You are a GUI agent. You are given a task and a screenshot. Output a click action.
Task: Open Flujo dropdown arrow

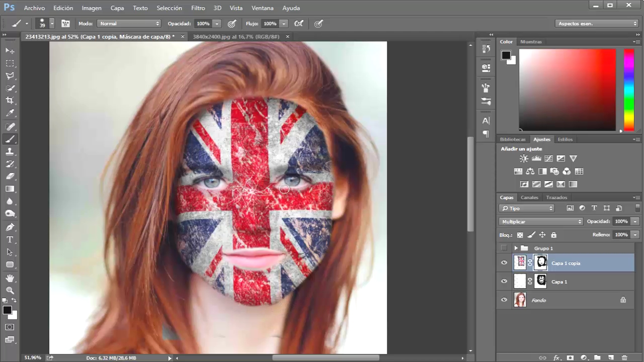[x=284, y=24]
